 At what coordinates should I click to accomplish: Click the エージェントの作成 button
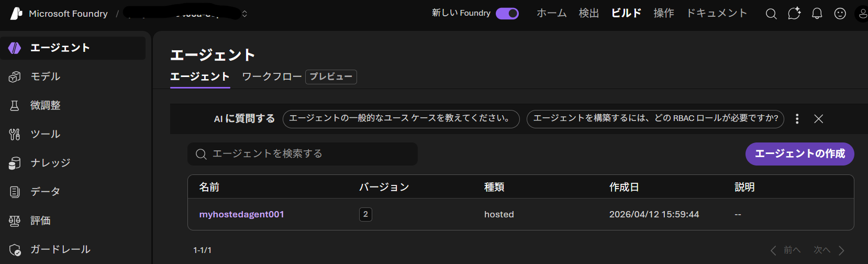(800, 153)
